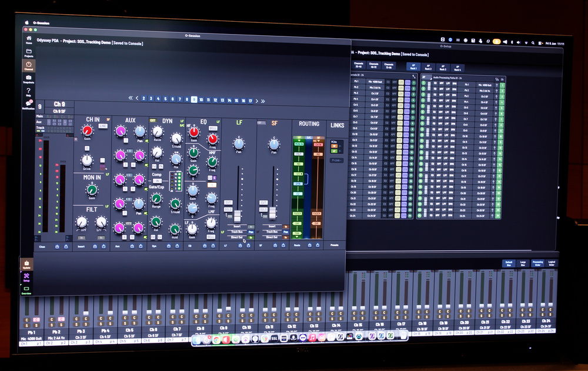The width and height of the screenshot is (588, 371).
Task: Toggle CUT on the LF fader
Action: click(x=228, y=203)
